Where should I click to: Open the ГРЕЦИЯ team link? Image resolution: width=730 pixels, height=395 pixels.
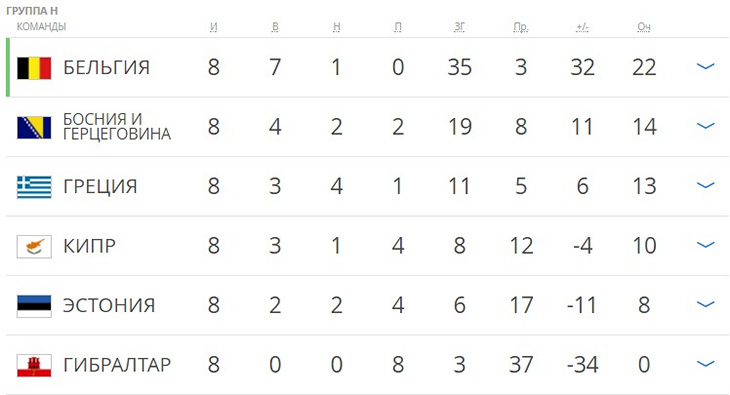pos(100,187)
